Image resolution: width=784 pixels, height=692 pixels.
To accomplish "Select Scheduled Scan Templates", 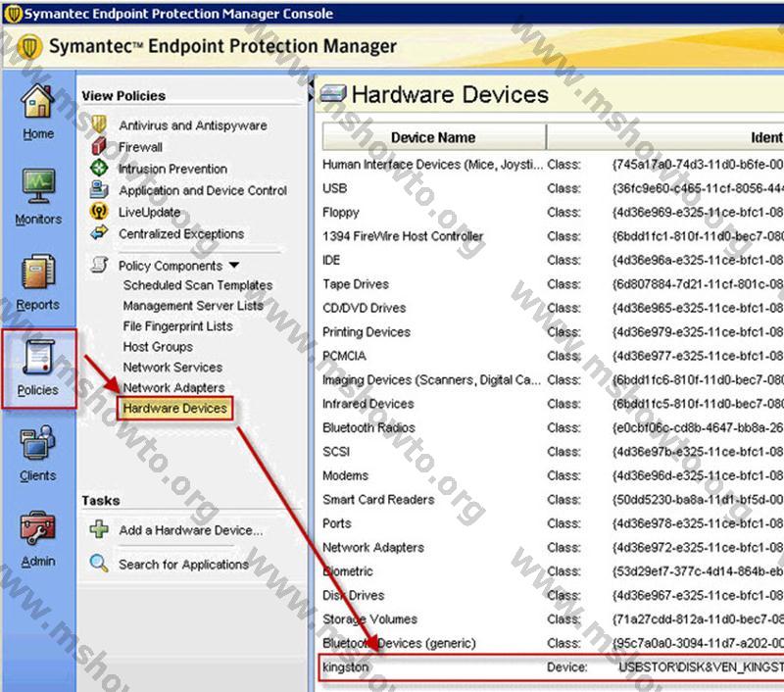I will (x=198, y=285).
